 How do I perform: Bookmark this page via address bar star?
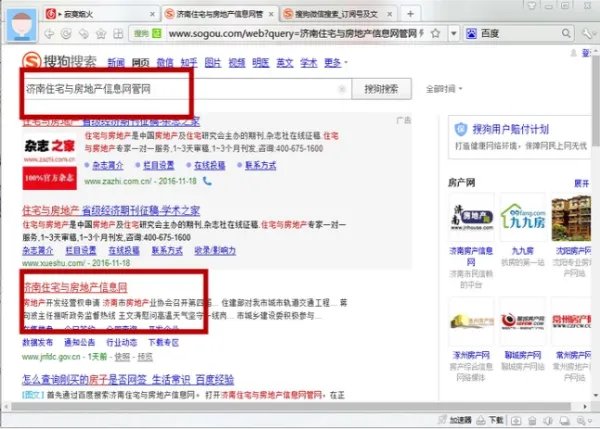coord(435,33)
